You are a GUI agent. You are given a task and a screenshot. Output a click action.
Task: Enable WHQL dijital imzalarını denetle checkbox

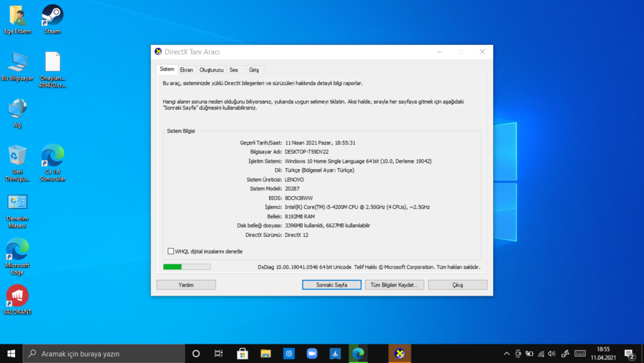[x=171, y=251]
